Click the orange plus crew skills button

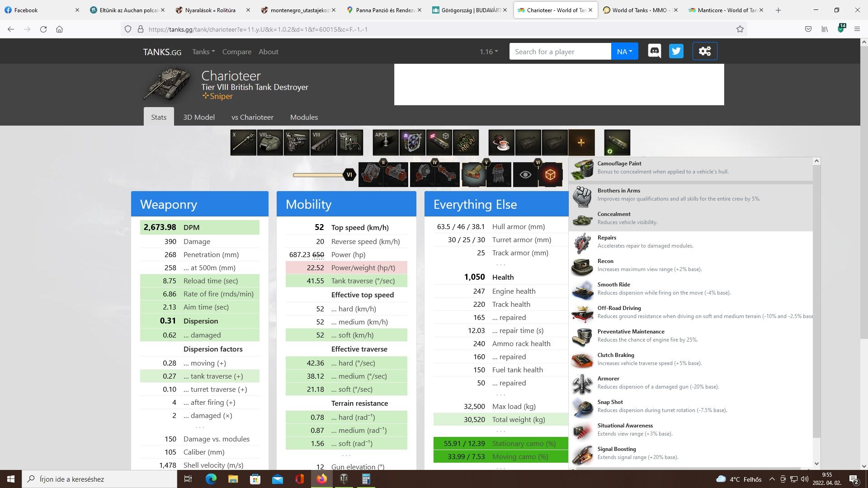pos(581,142)
